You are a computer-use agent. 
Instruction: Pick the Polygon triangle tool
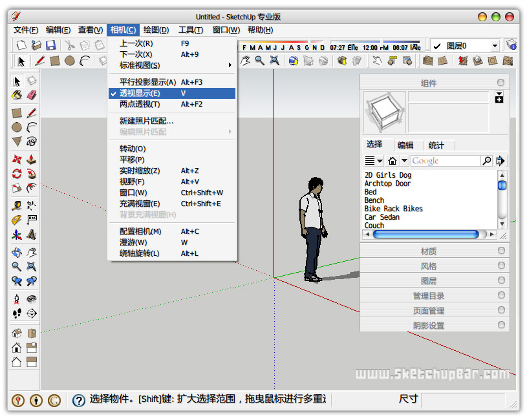[17, 142]
